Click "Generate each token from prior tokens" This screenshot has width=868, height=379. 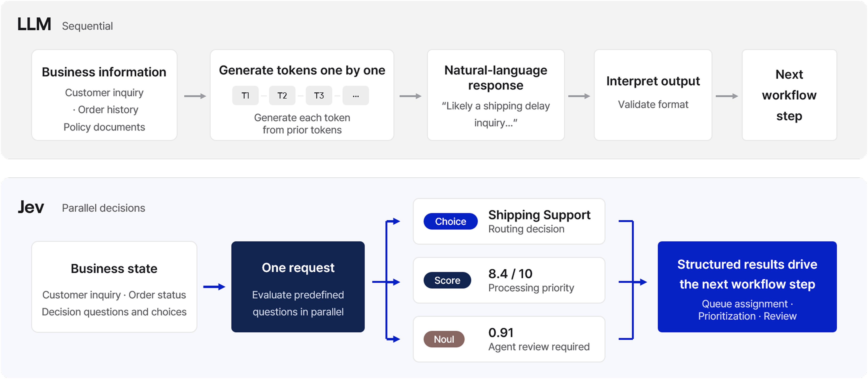coord(302,124)
